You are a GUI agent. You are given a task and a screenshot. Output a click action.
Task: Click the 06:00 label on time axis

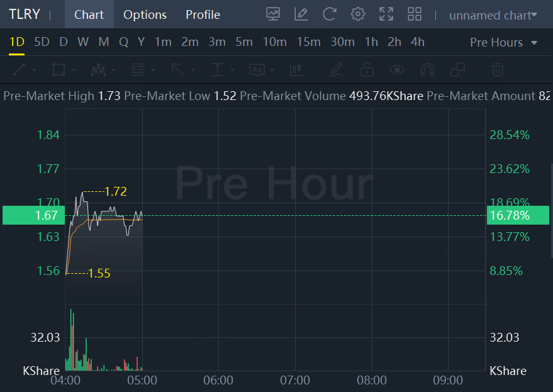point(218,380)
